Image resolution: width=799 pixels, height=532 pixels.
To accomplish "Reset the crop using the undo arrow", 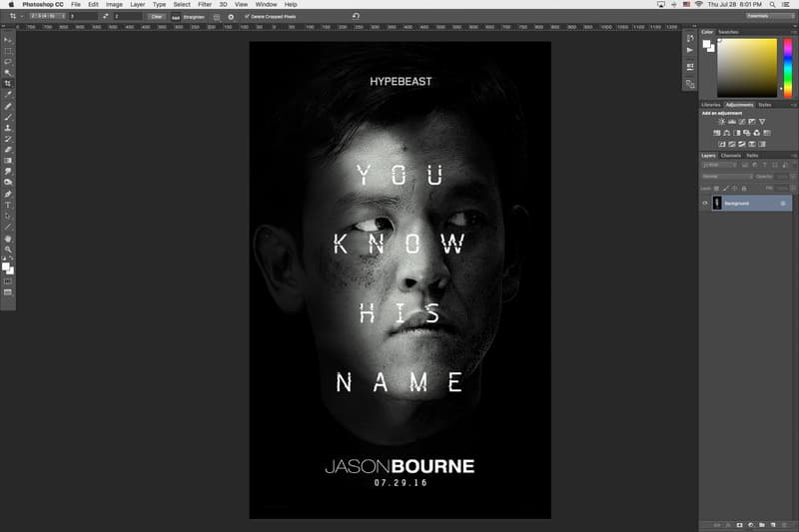I will pyautogui.click(x=356, y=16).
